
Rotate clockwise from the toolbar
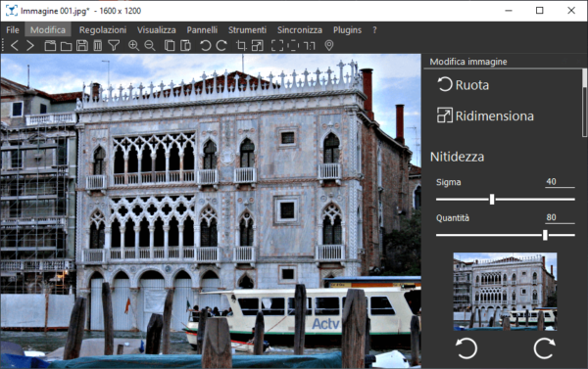[221, 46]
